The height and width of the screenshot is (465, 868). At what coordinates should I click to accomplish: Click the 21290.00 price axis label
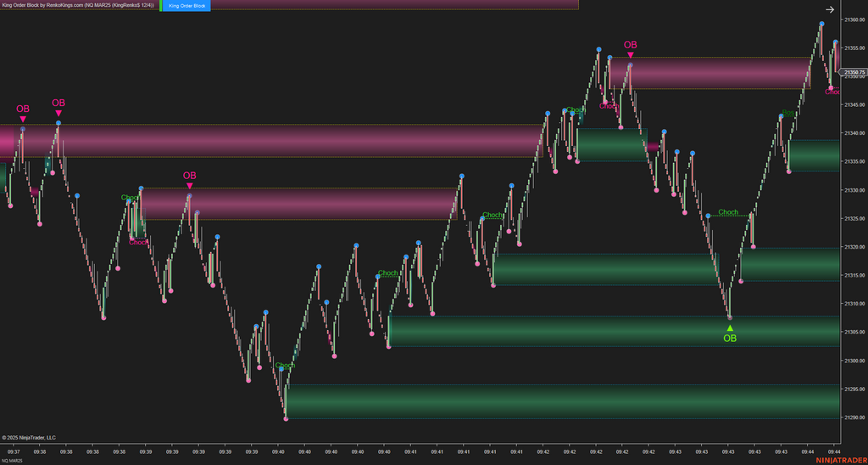854,417
